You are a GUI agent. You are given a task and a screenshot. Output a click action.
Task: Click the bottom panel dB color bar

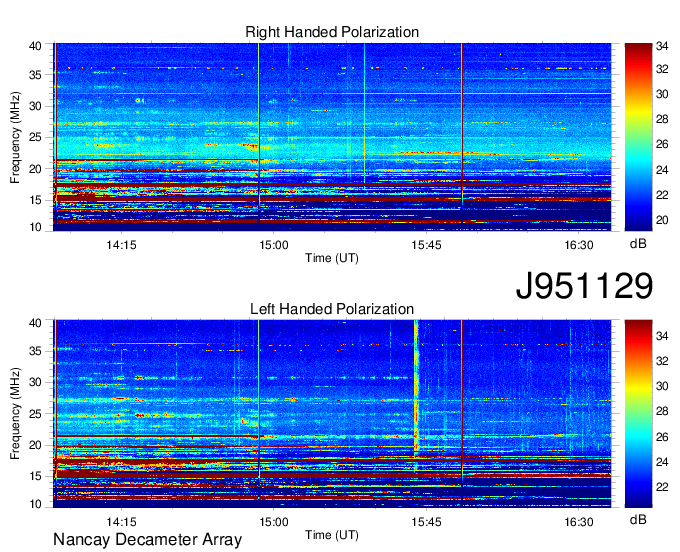638,413
